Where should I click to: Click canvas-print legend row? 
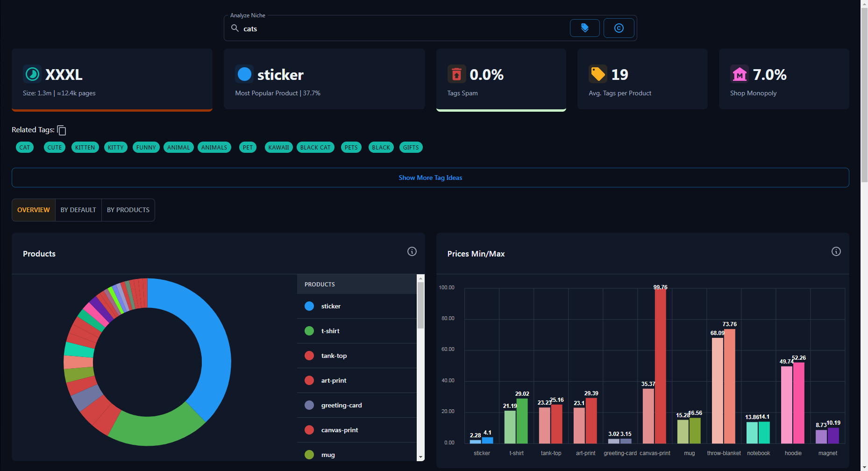(357, 430)
